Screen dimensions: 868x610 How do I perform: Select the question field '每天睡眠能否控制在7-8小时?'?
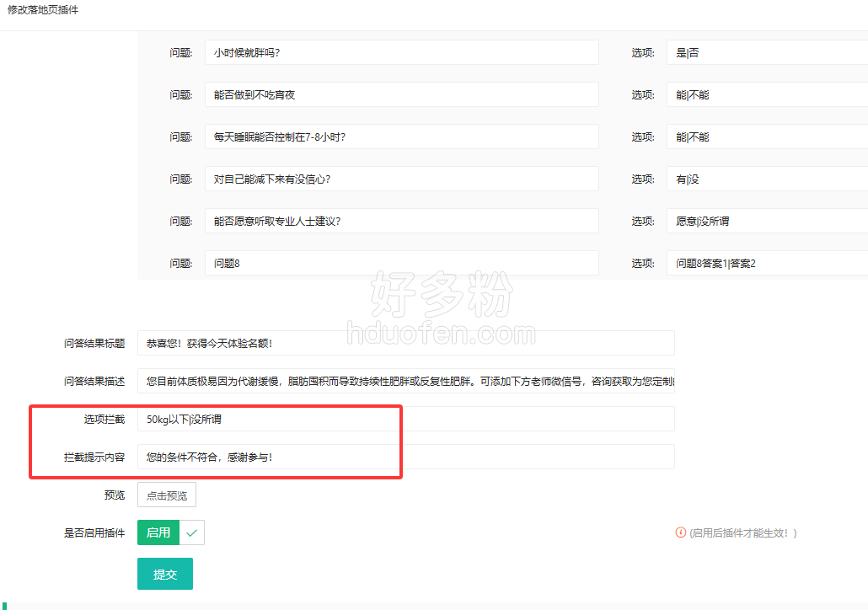tap(401, 136)
